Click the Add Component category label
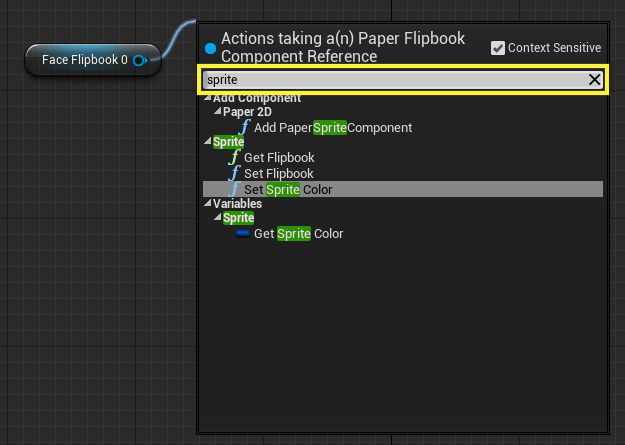The image size is (625, 445). pyautogui.click(x=257, y=98)
